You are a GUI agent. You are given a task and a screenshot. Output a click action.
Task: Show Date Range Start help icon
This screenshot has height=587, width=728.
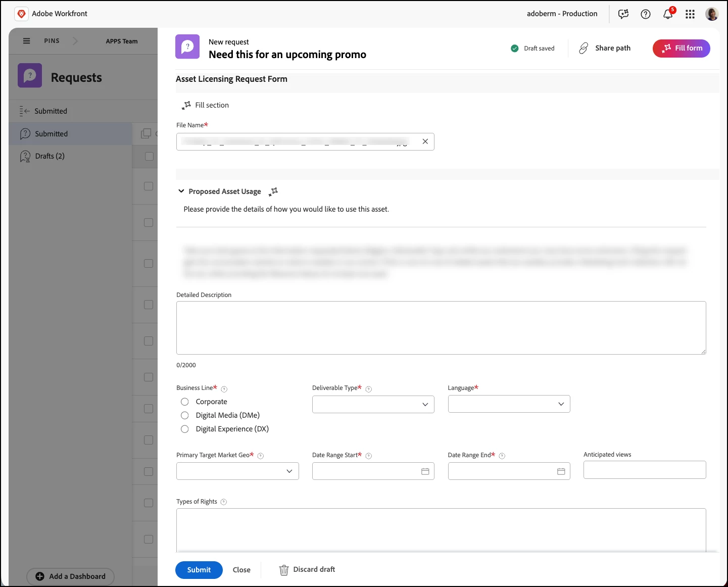369,456
